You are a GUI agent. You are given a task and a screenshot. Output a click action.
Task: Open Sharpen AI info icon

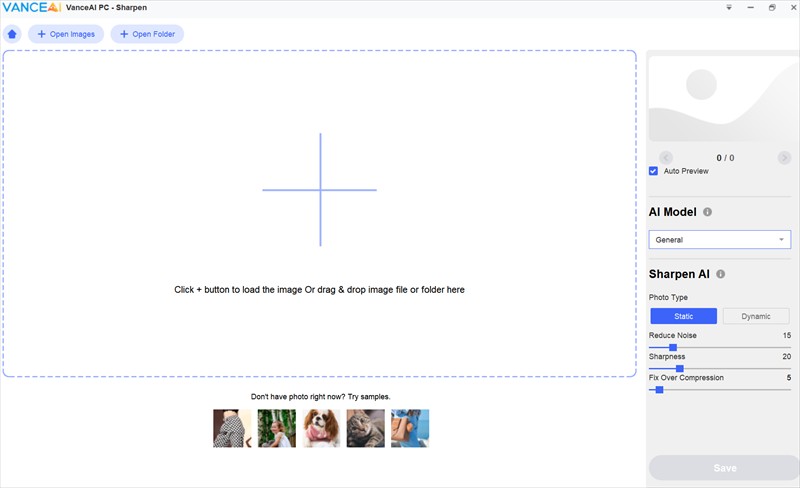point(720,274)
